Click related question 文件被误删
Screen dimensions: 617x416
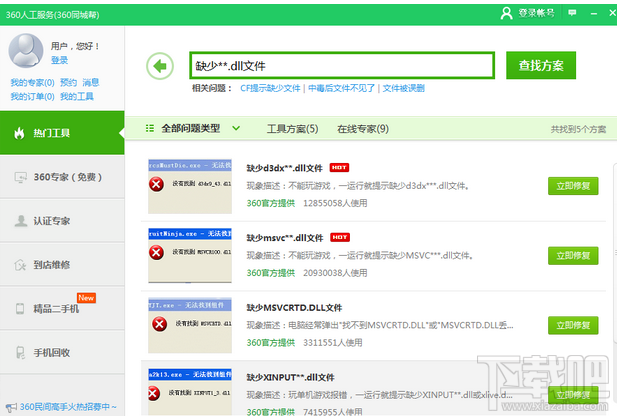coord(404,88)
